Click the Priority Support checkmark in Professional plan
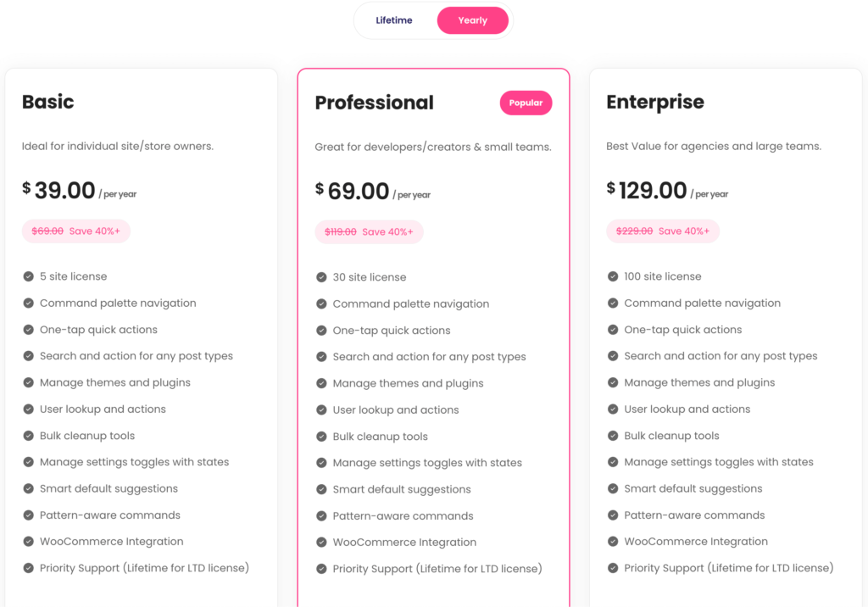 pyautogui.click(x=321, y=569)
